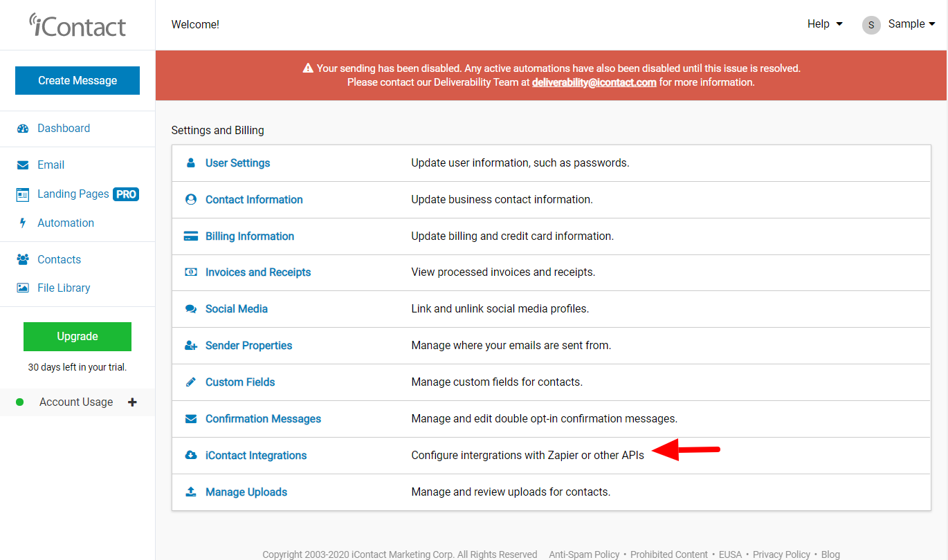Open Contact Information link
The width and height of the screenshot is (948, 560).
click(x=254, y=200)
